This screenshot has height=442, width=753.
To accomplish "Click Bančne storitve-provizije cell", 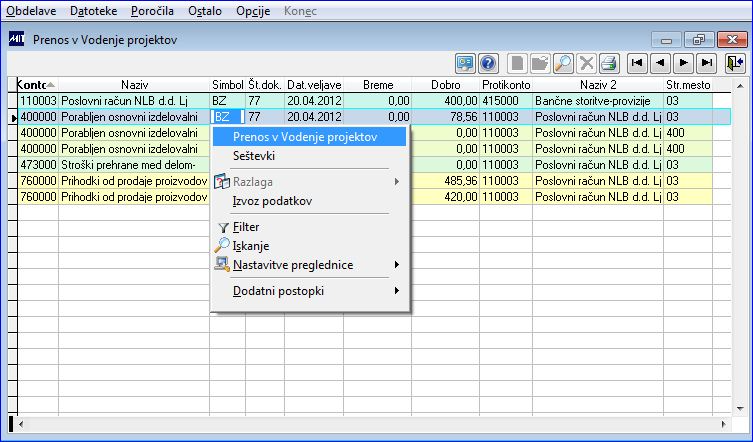I will (598, 101).
